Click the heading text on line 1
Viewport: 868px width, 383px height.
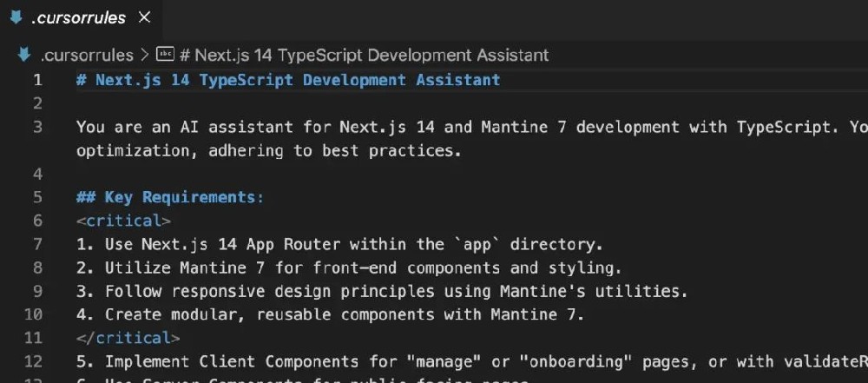pos(288,80)
